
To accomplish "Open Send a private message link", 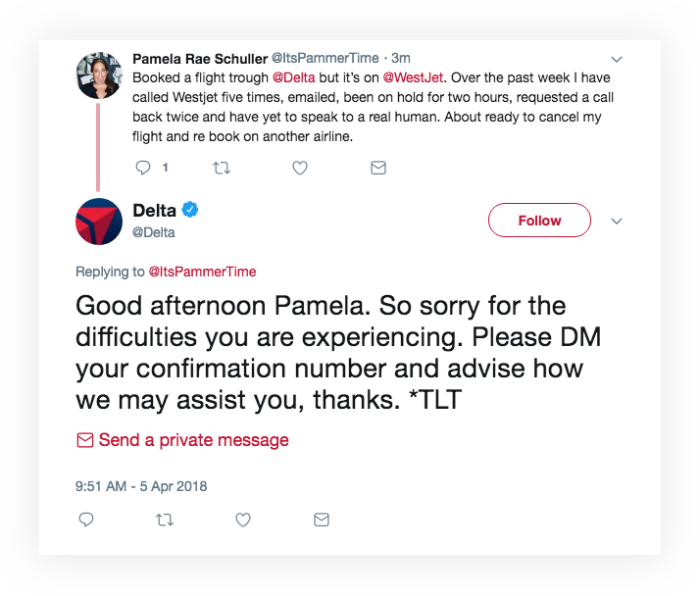I will [193, 440].
